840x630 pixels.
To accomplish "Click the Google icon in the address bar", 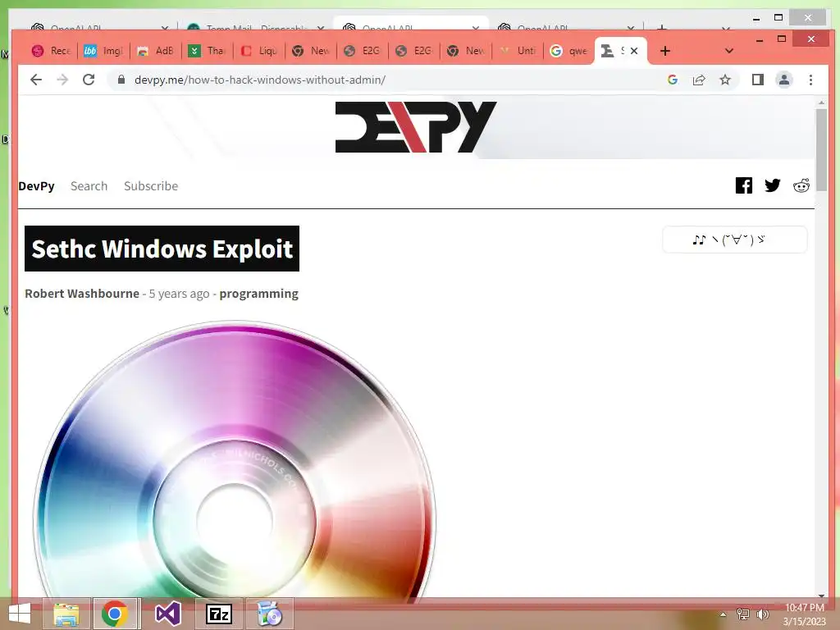I will click(x=673, y=80).
